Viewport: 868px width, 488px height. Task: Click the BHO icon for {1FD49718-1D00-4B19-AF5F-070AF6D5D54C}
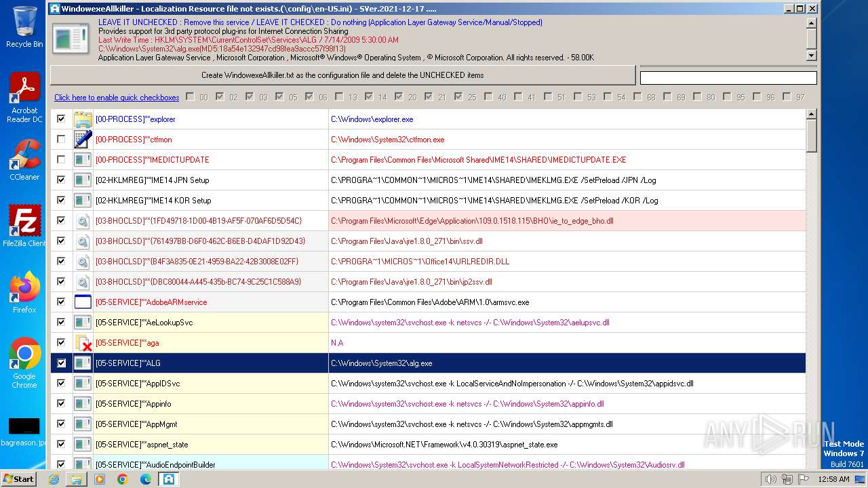point(83,221)
